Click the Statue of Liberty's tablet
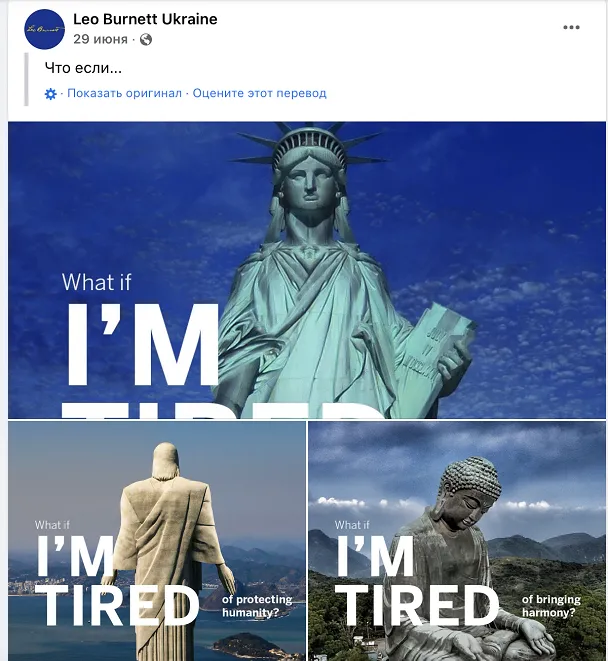Screen dimensions: 608x661 [439, 349]
